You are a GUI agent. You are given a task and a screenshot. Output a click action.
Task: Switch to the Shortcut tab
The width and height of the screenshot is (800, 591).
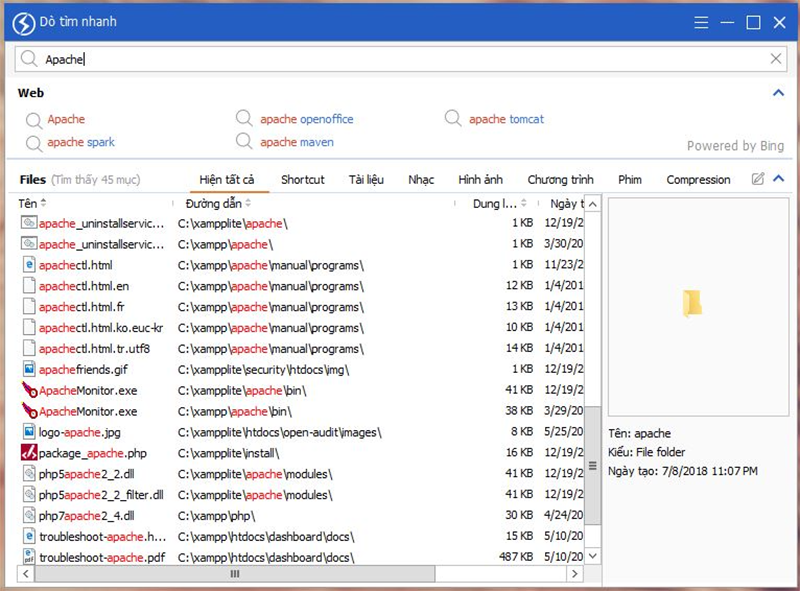[303, 180]
